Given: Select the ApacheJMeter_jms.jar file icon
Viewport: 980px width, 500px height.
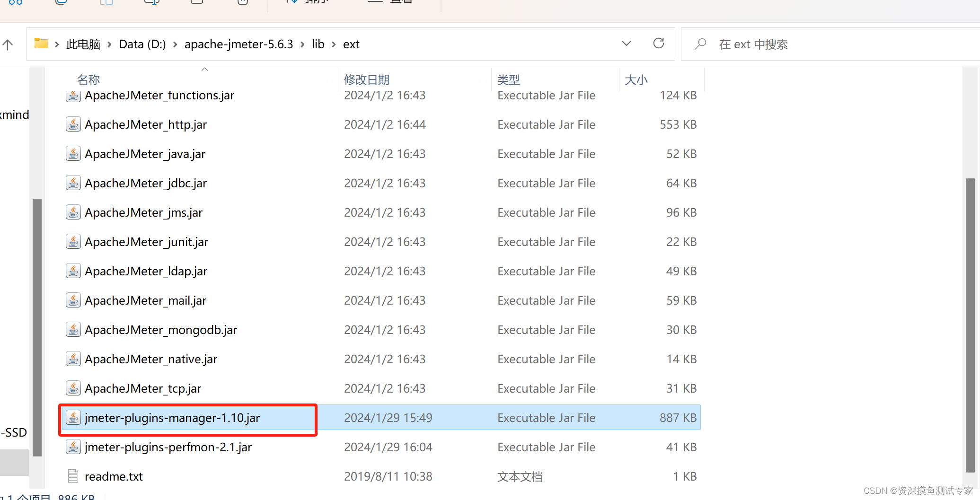Looking at the screenshot, I should [x=73, y=212].
